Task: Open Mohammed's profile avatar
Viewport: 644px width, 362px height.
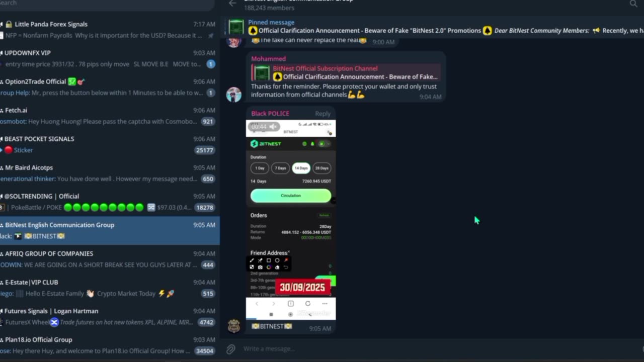Action: point(233,95)
